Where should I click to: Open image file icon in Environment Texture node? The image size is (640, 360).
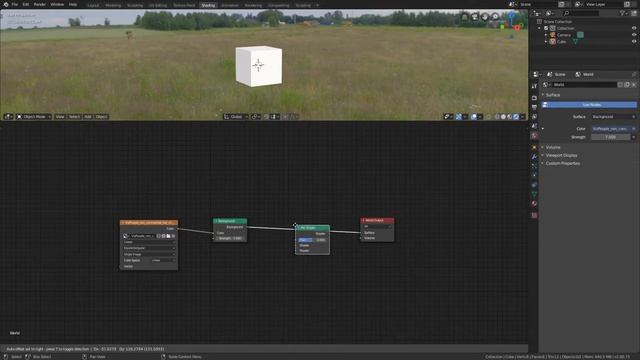tap(168, 236)
